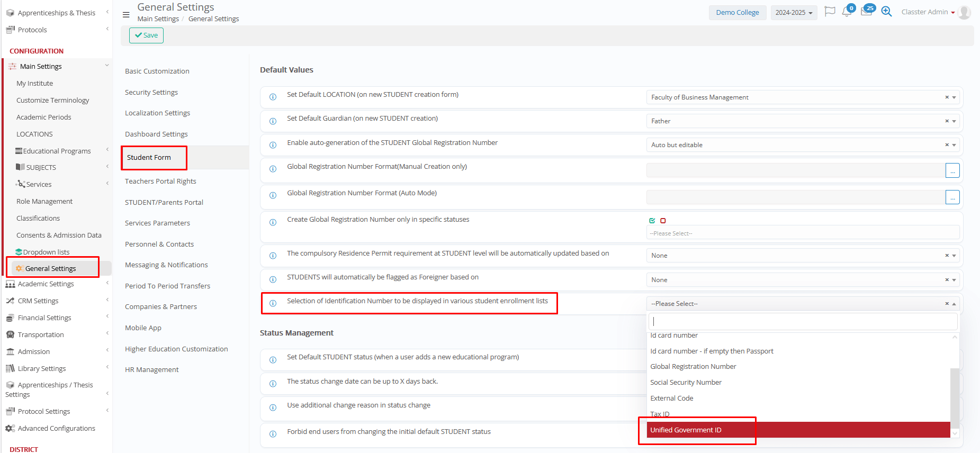Toggle the hamburger sidebar menu icon

pyautogui.click(x=126, y=15)
